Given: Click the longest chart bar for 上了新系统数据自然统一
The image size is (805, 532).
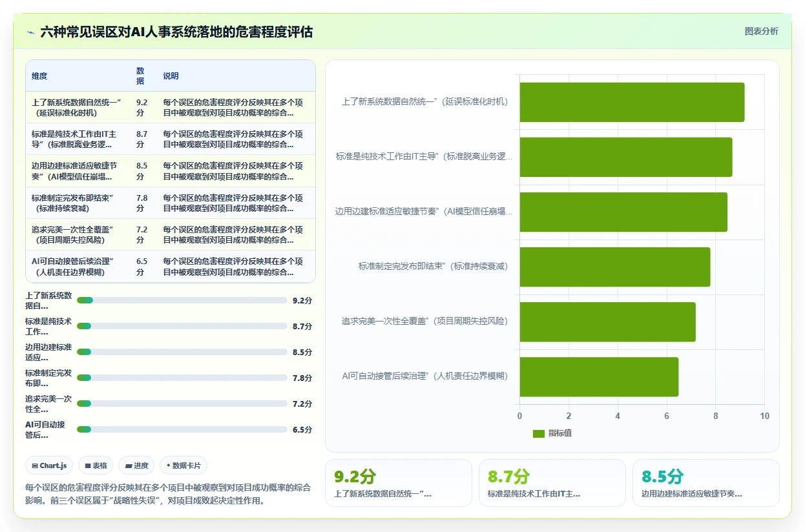Looking at the screenshot, I should (x=632, y=102).
